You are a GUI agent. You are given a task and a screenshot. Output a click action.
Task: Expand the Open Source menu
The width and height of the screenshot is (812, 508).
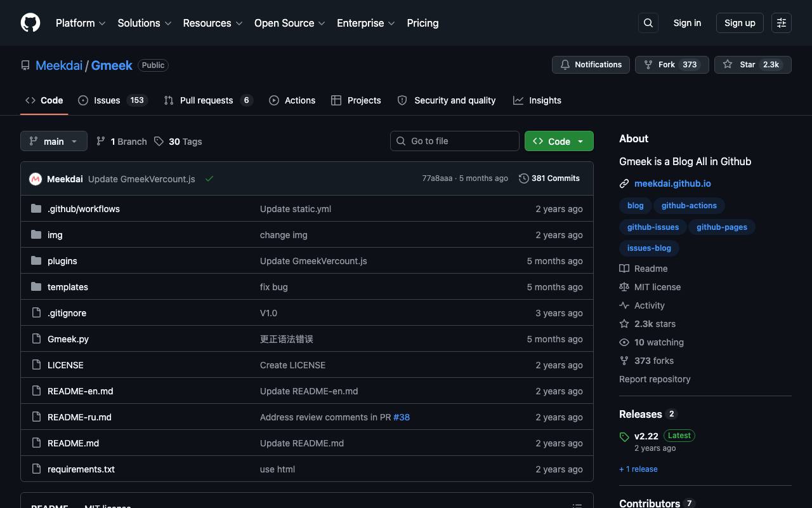pos(290,23)
